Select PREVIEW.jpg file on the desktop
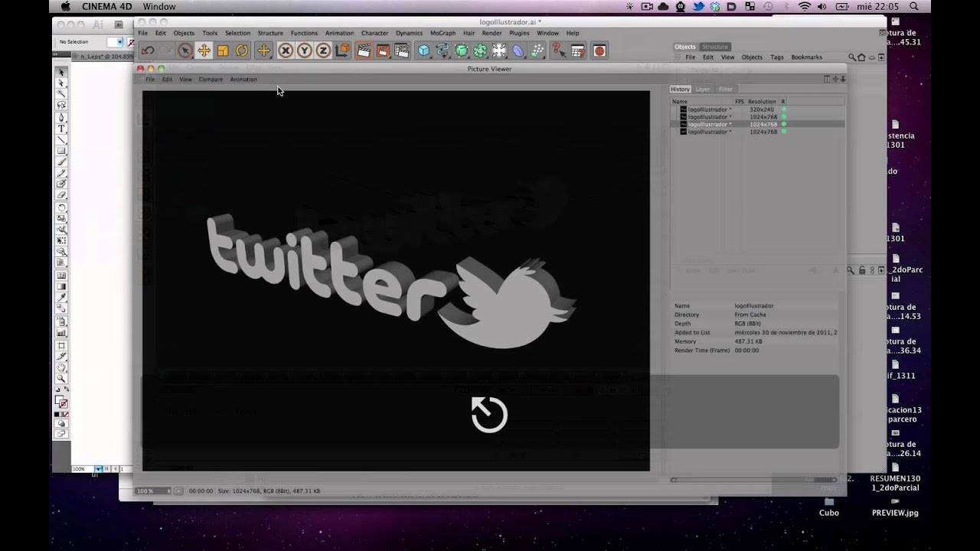Screen dimensions: 980x551 895,507
